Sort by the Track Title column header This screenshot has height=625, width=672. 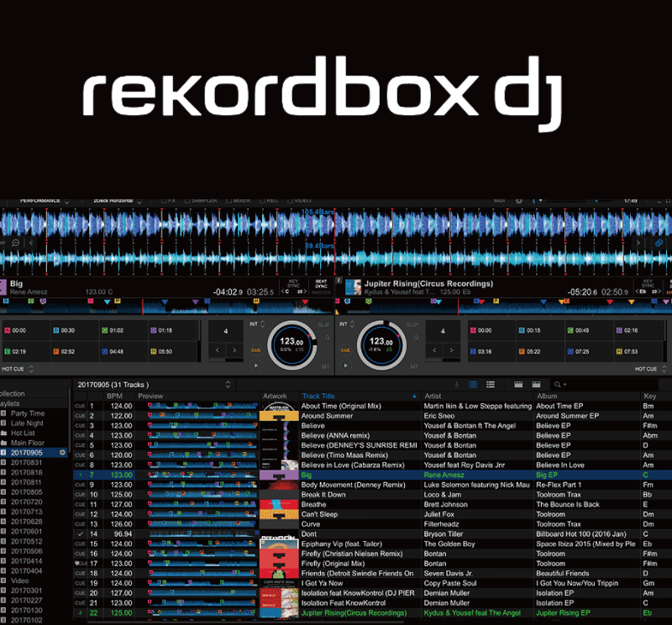[360, 397]
